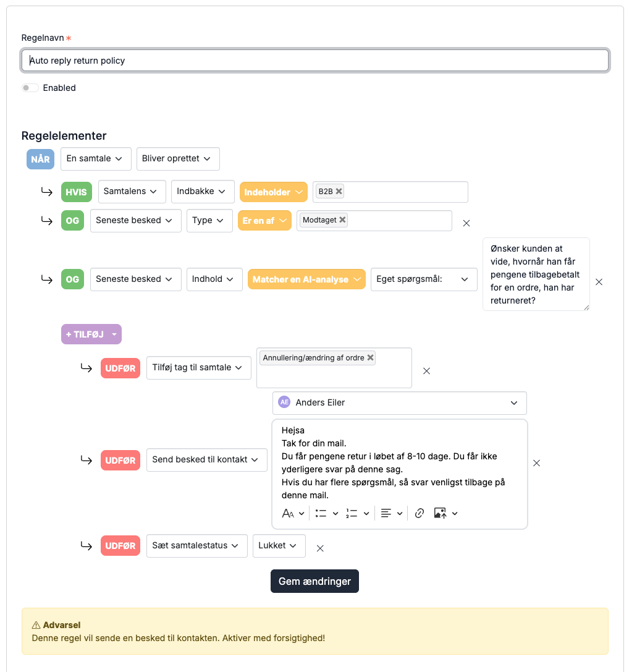Insert a bulleted list in message editor

(x=321, y=513)
